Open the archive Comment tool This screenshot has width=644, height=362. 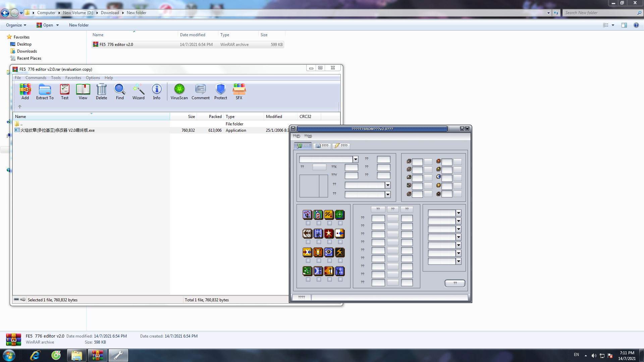tap(201, 92)
